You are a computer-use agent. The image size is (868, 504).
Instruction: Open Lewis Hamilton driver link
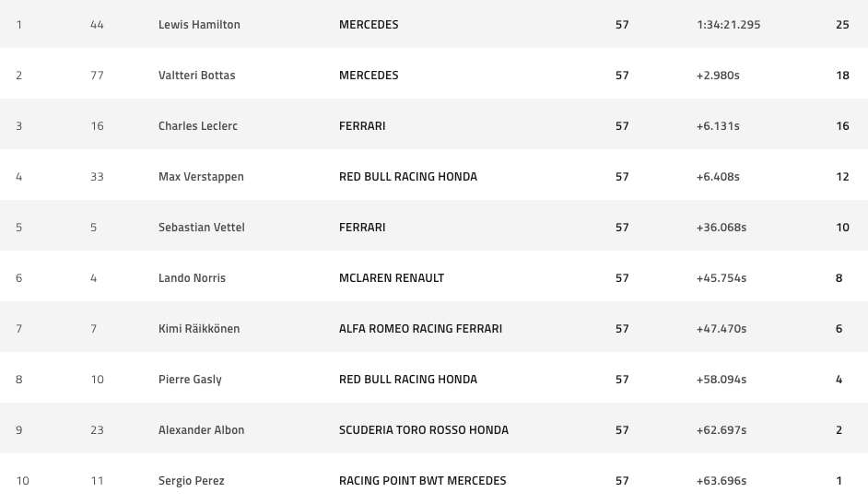(199, 24)
